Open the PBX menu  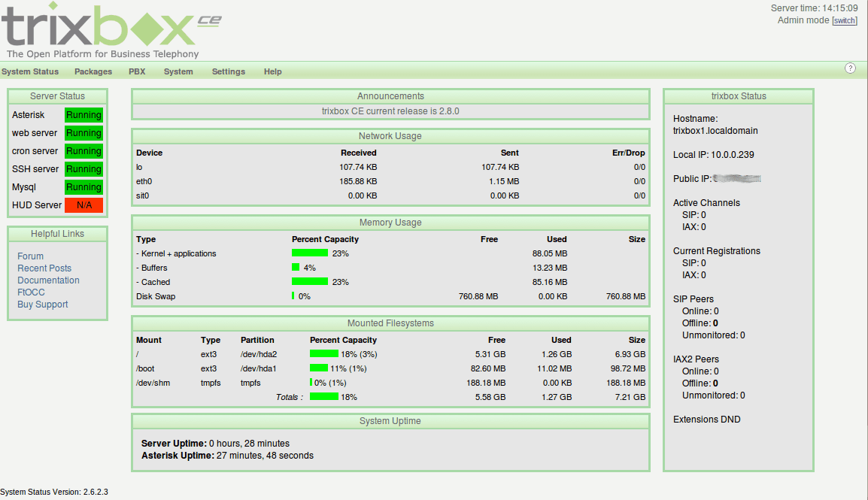[x=137, y=71]
